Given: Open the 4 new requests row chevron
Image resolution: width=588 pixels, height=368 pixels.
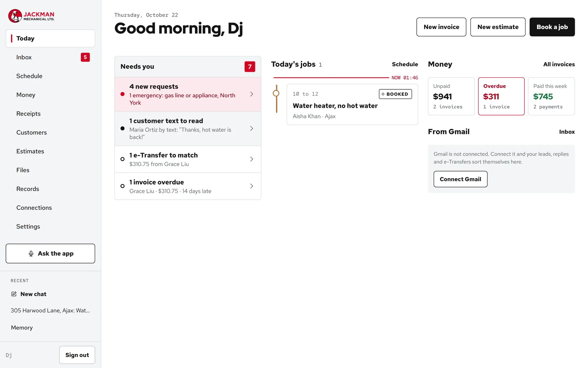Looking at the screenshot, I should pyautogui.click(x=252, y=94).
